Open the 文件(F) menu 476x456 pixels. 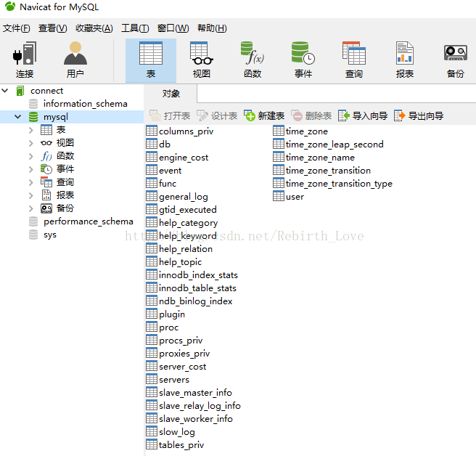[x=17, y=28]
